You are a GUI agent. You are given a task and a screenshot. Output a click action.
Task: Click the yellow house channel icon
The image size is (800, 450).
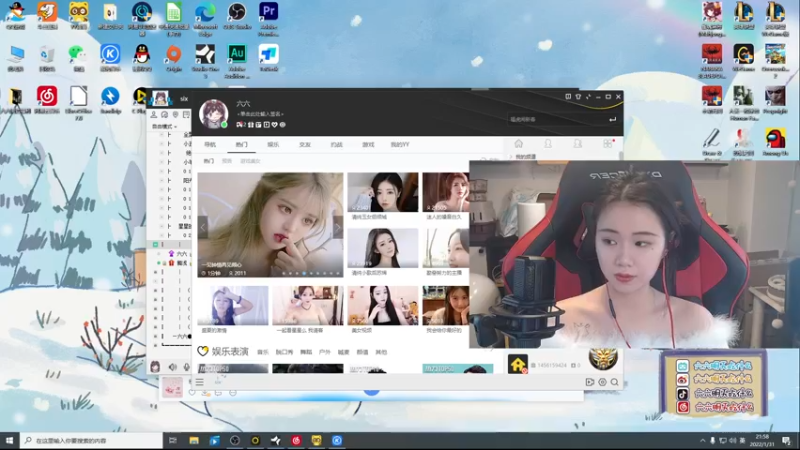point(517,364)
